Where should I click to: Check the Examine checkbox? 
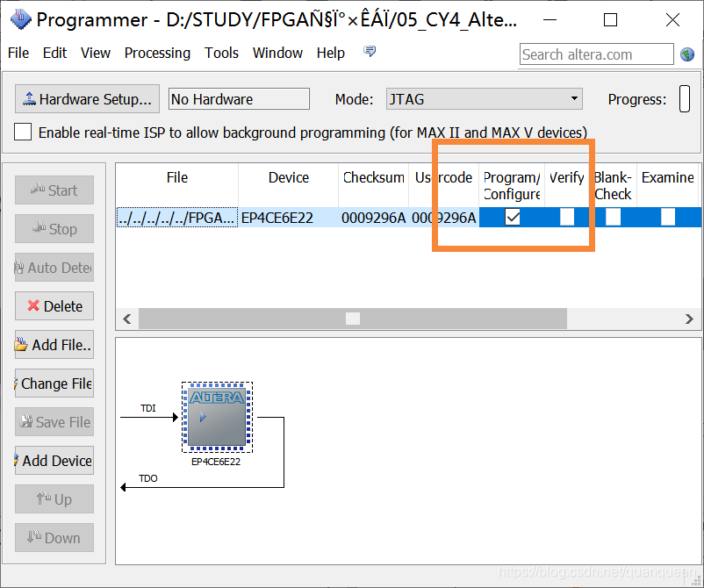tap(668, 218)
